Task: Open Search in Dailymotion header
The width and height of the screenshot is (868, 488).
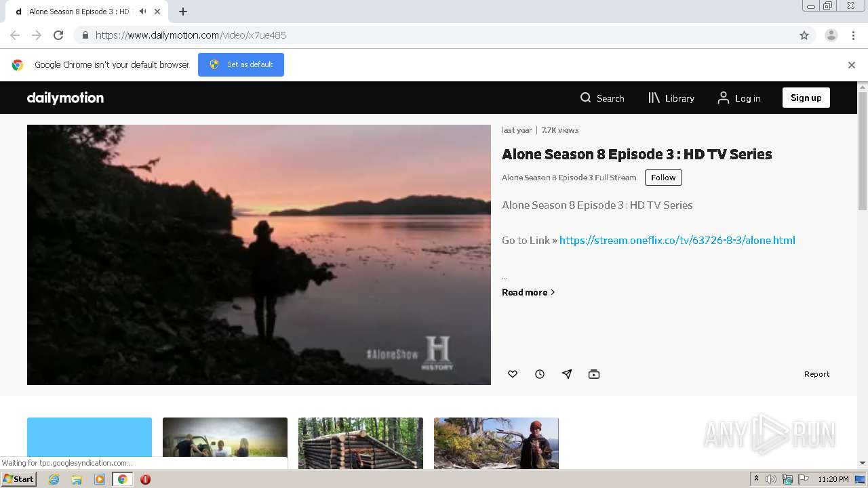Action: pyautogui.click(x=602, y=98)
